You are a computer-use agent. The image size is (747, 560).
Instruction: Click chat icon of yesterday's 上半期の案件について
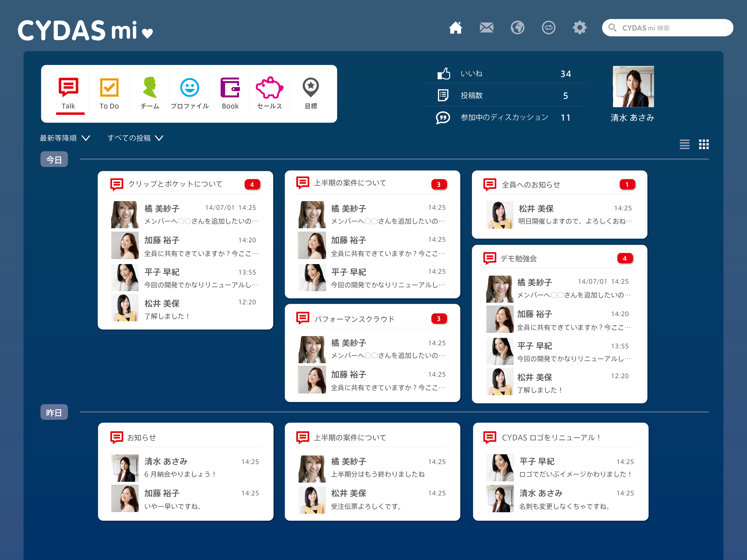click(x=302, y=438)
